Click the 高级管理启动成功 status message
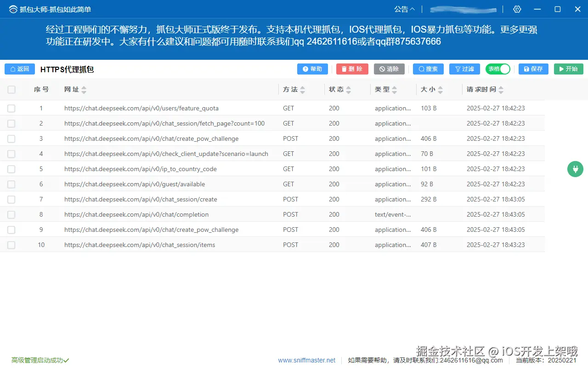Viewport: 588px width, 368px height. [x=40, y=361]
